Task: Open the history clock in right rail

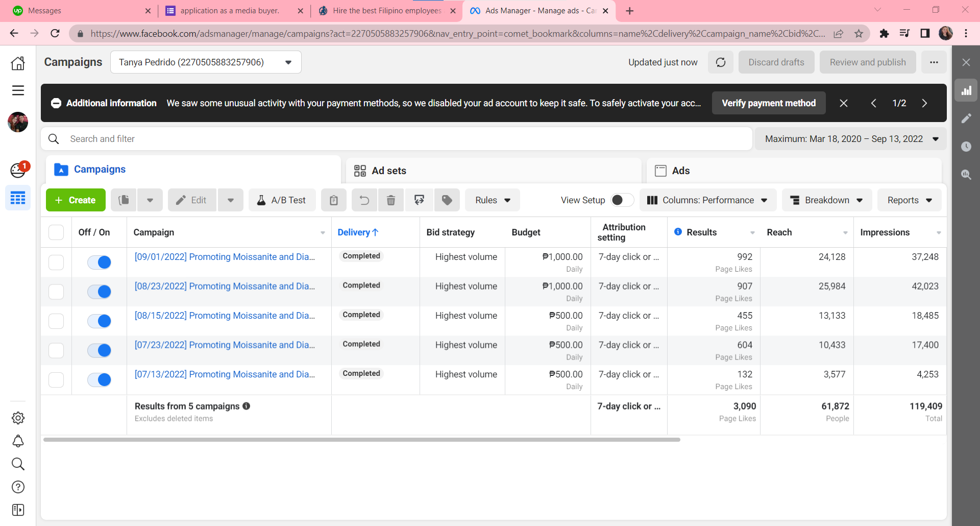Action: click(966, 147)
